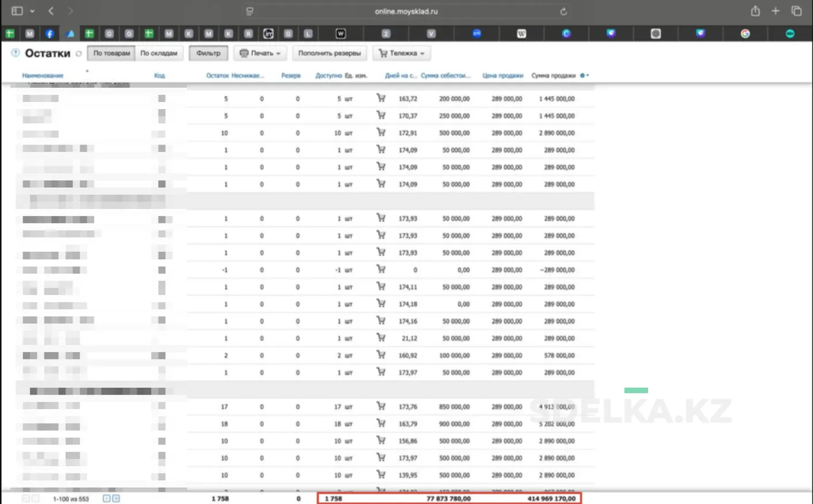Go back in Safari history
The height and width of the screenshot is (504, 813).
[51, 11]
